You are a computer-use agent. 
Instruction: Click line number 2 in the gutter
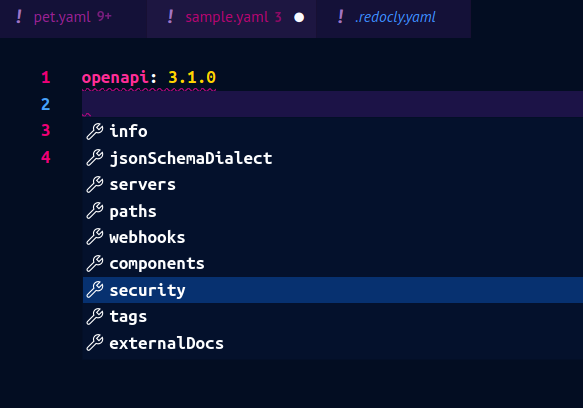(45, 104)
